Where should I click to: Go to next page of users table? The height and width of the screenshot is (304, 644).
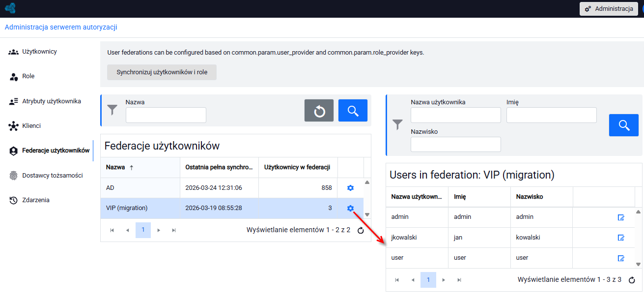tap(444, 280)
